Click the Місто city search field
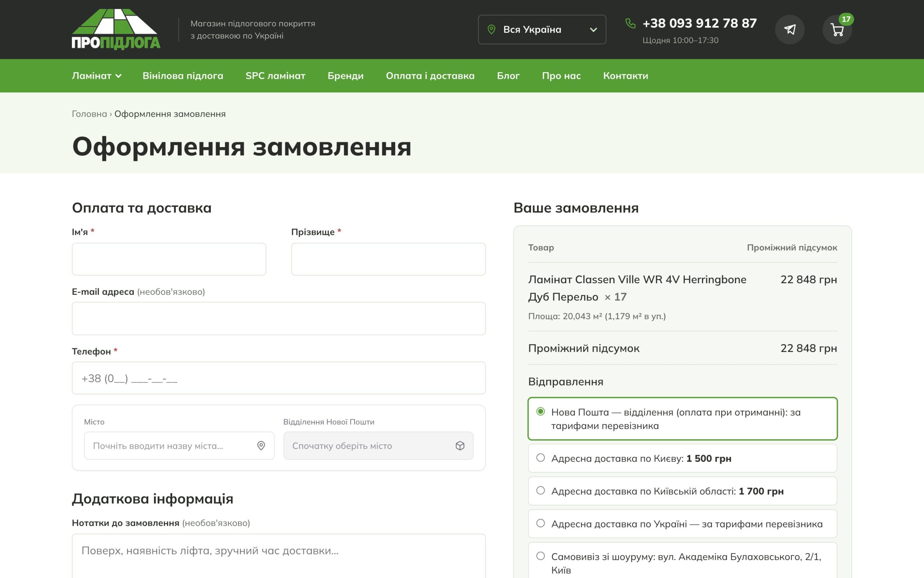Image resolution: width=924 pixels, height=578 pixels. (x=179, y=446)
